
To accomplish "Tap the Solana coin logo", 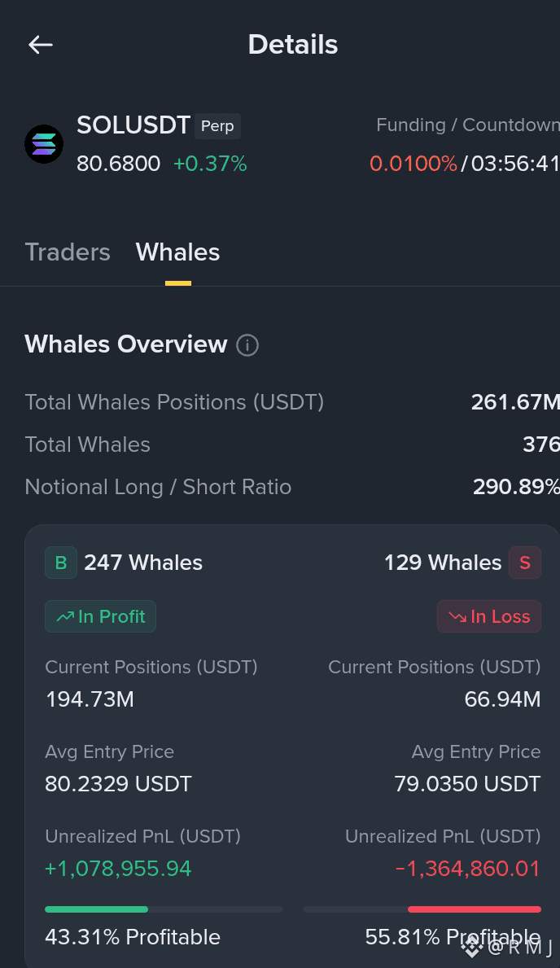I will pos(44,144).
